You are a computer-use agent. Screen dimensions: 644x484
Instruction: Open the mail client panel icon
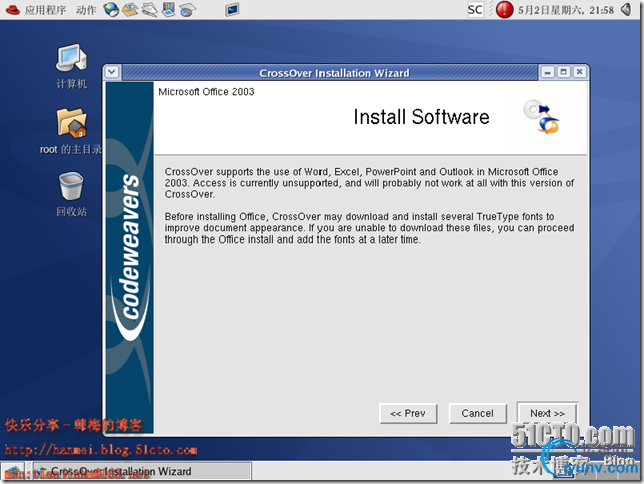tap(130, 9)
